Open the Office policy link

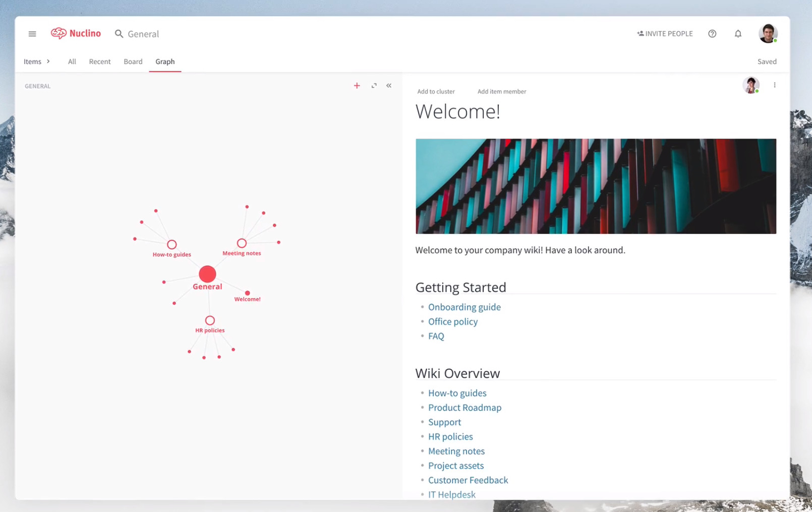453,322
